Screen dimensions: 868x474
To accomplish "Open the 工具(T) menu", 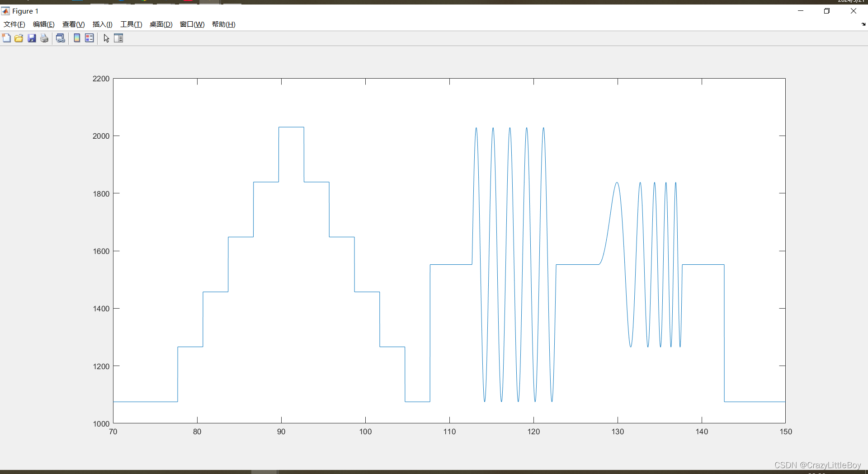I will click(x=131, y=24).
